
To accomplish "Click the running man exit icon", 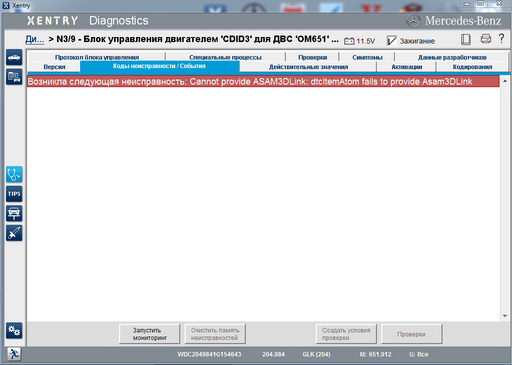I will [14, 354].
